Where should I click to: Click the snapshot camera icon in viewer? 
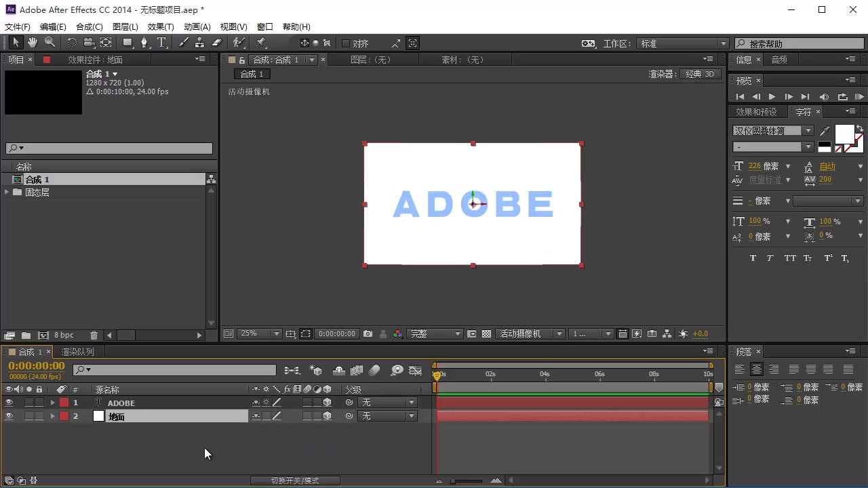point(368,333)
